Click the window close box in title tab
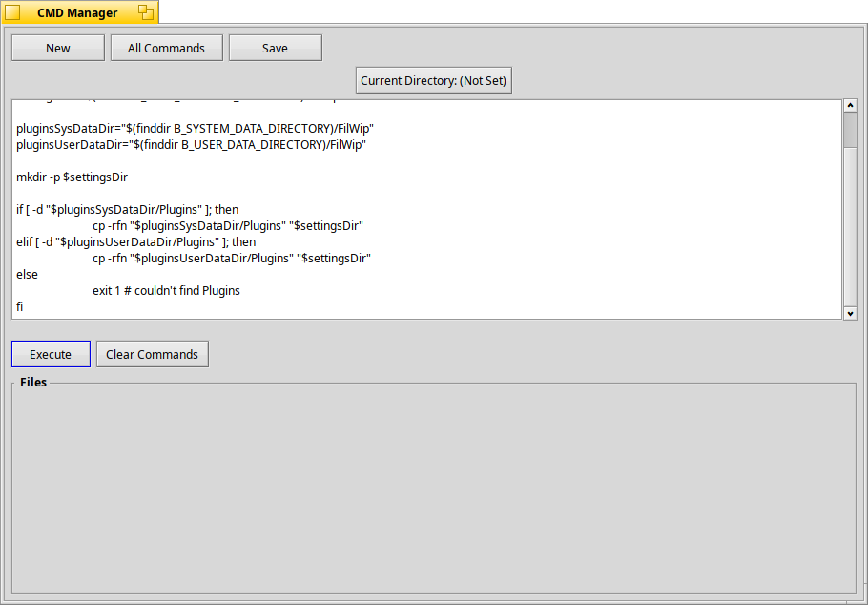The image size is (868, 605). click(x=12, y=12)
